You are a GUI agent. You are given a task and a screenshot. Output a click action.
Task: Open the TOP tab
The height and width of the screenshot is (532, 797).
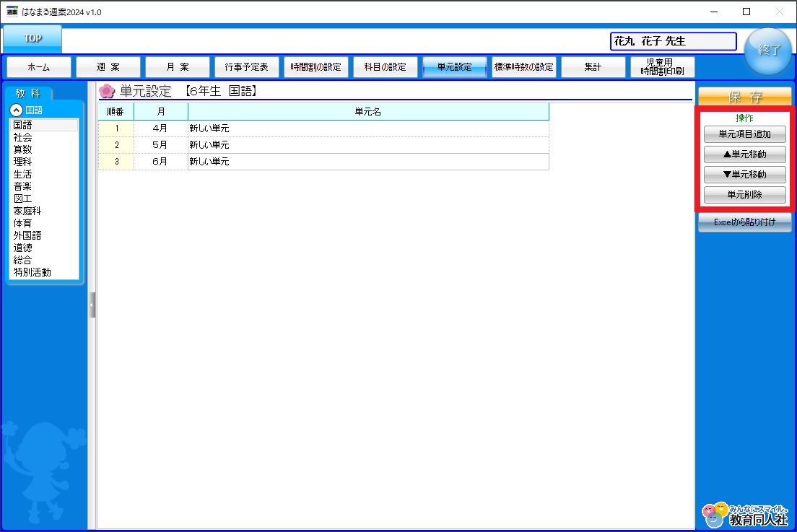pos(32,38)
